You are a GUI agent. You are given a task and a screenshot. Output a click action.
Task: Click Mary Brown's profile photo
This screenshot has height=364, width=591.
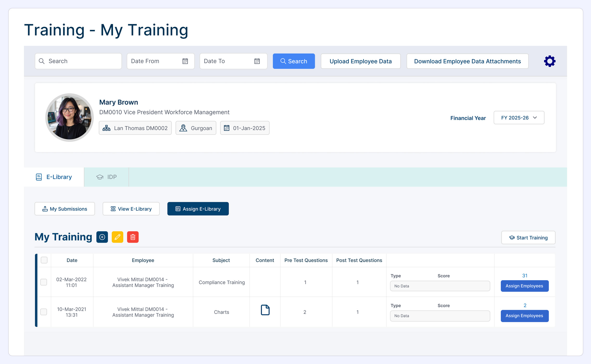click(69, 117)
